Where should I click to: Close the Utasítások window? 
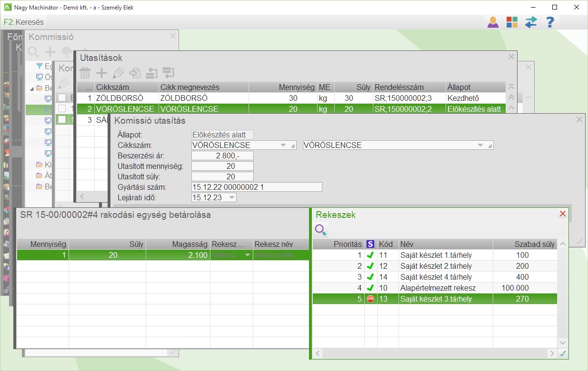(x=511, y=57)
